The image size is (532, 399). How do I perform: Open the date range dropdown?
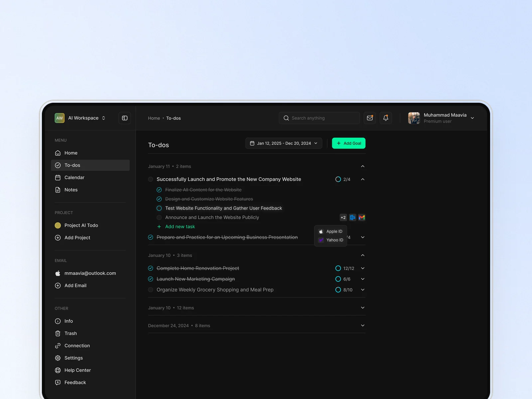click(x=284, y=143)
